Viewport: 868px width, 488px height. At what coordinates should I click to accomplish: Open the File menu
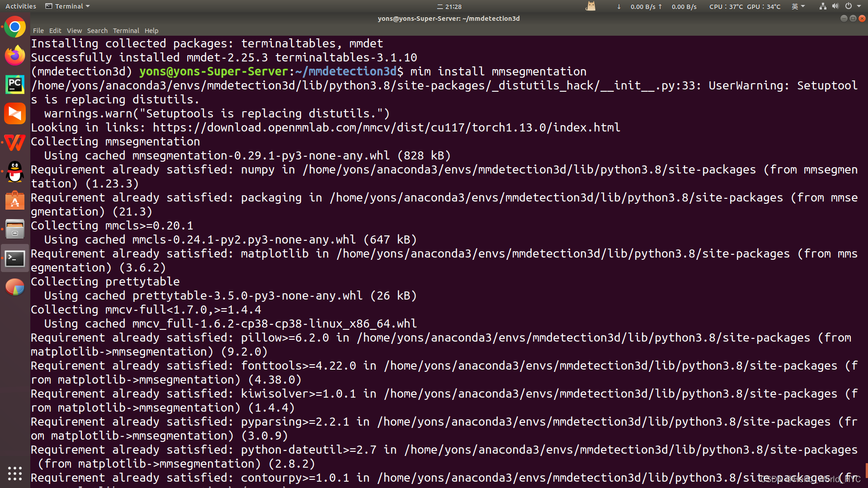(38, 31)
